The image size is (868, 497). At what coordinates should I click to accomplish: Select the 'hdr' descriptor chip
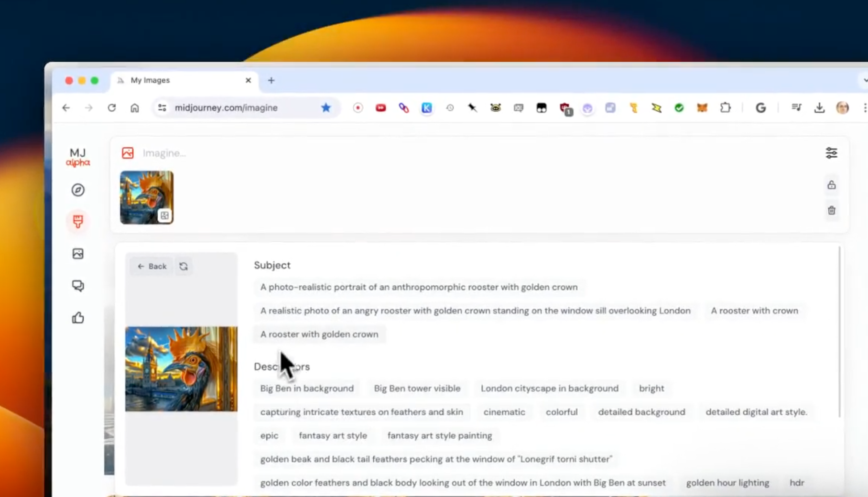pyautogui.click(x=797, y=483)
